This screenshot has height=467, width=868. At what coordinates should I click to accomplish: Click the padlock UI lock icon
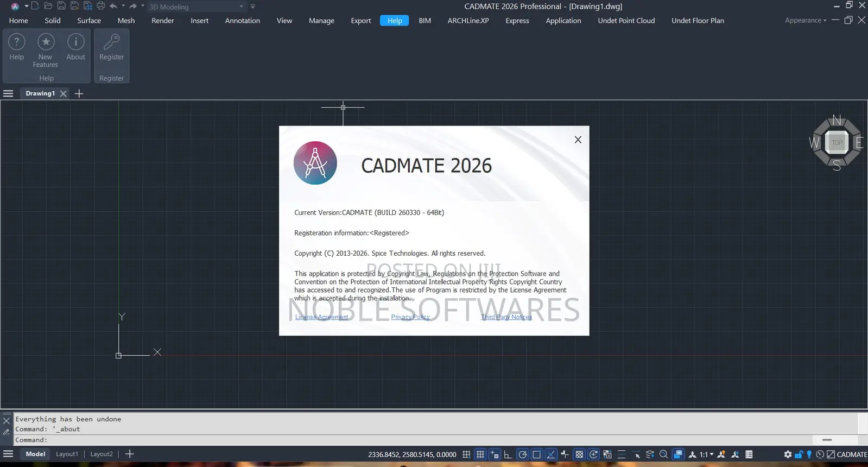(799, 455)
